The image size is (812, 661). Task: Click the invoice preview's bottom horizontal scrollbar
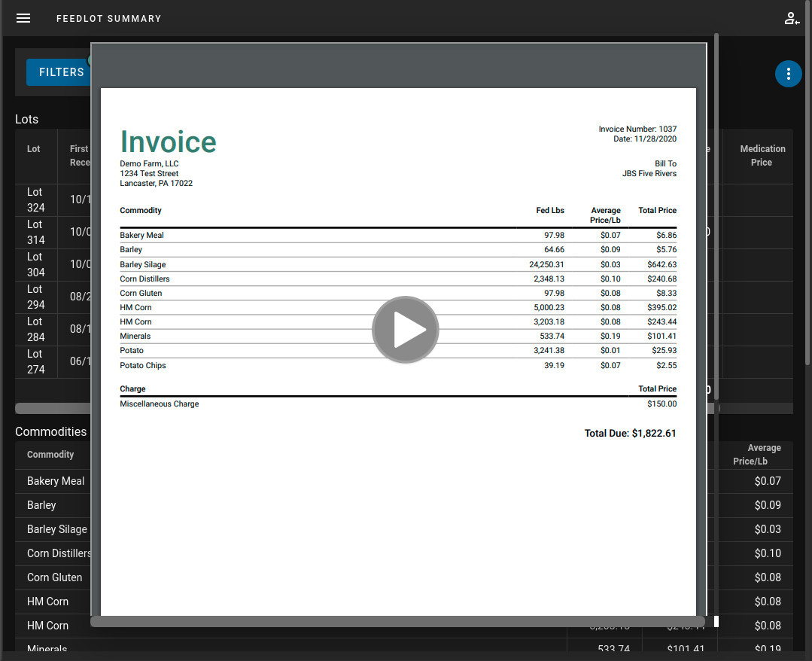[x=397, y=622]
